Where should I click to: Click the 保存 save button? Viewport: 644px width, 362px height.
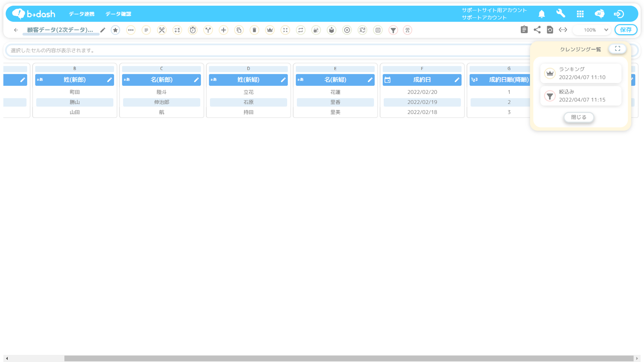(626, 30)
